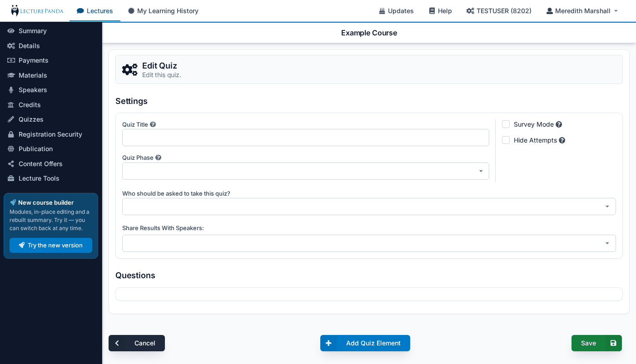Open the Help menu item
The height and width of the screenshot is (364, 636).
coord(440,11)
